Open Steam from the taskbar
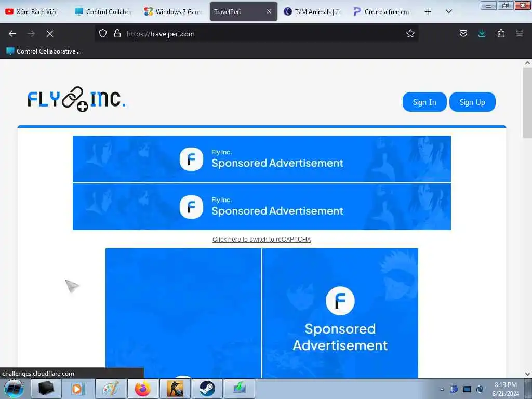The height and width of the screenshot is (399, 532). [x=207, y=389]
